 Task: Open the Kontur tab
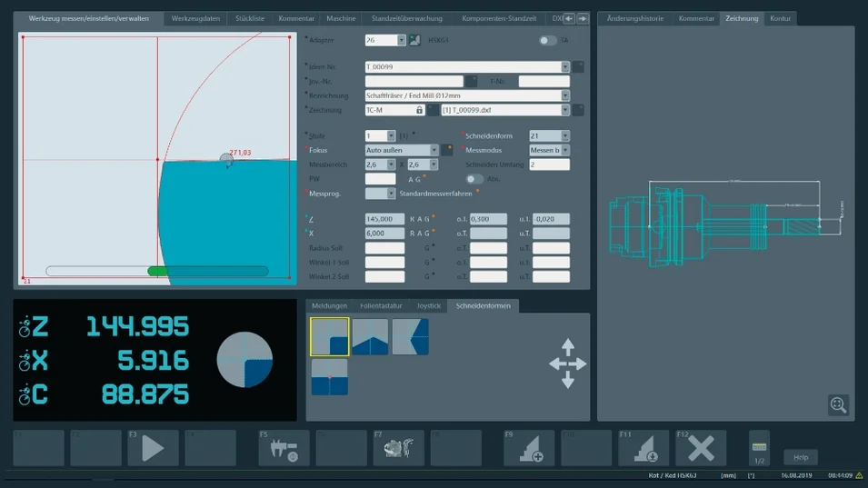pyautogui.click(x=780, y=18)
